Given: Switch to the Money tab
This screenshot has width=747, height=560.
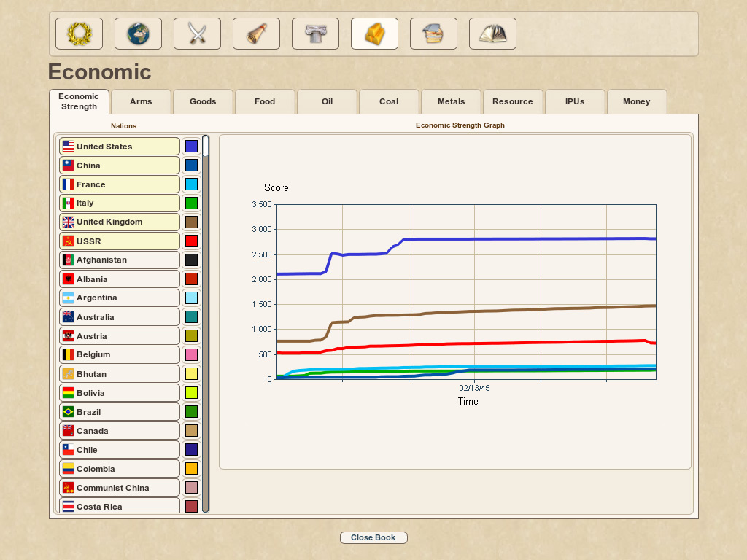Looking at the screenshot, I should coord(636,102).
